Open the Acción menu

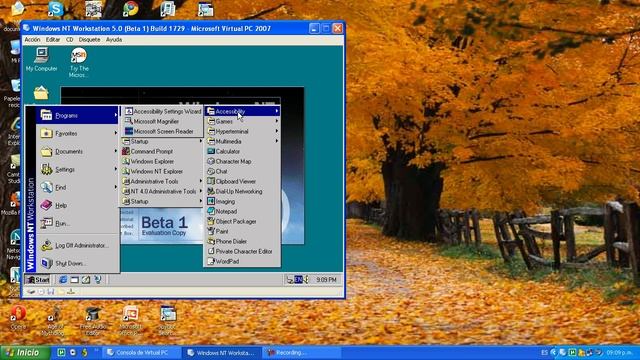32,40
